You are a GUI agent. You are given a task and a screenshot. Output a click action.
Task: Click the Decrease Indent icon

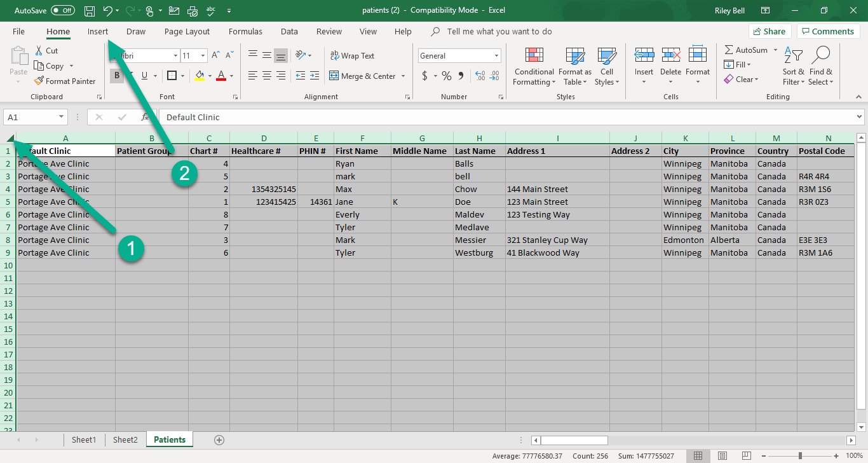[301, 76]
